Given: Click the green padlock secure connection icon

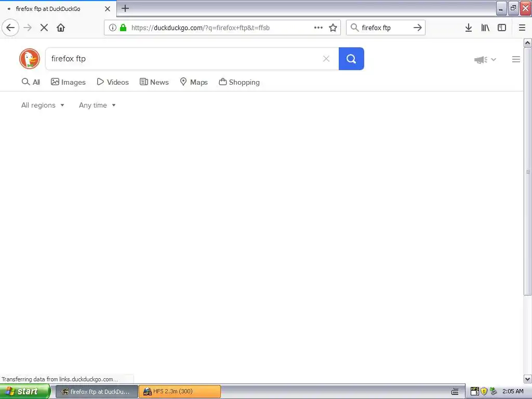Looking at the screenshot, I should [123, 28].
